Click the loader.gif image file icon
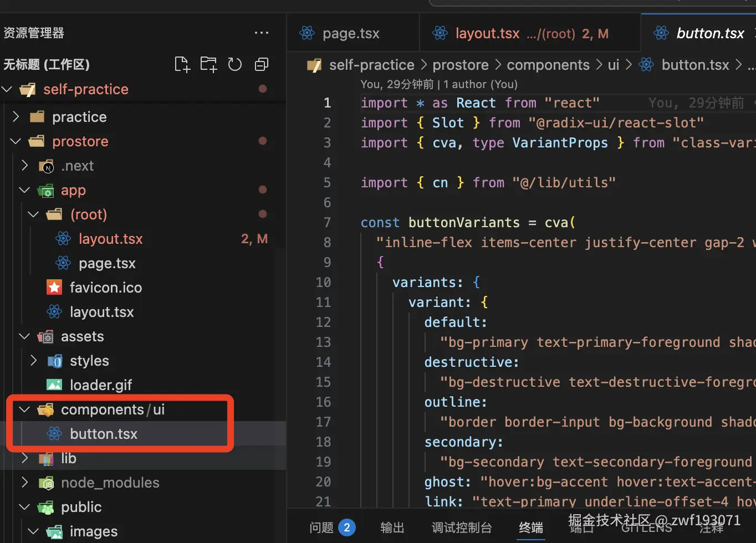The height and width of the screenshot is (543, 756). pyautogui.click(x=54, y=385)
